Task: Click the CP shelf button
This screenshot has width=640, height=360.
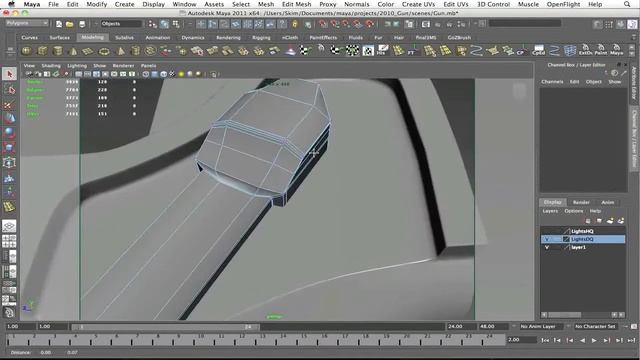Action: tap(521, 51)
